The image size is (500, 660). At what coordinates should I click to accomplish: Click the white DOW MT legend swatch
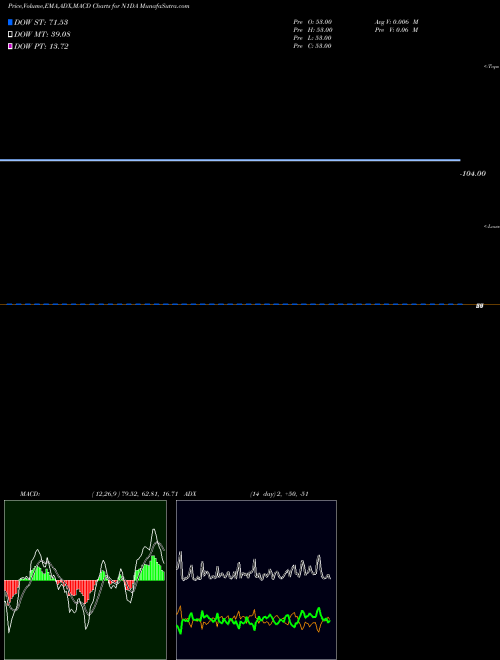[10, 35]
